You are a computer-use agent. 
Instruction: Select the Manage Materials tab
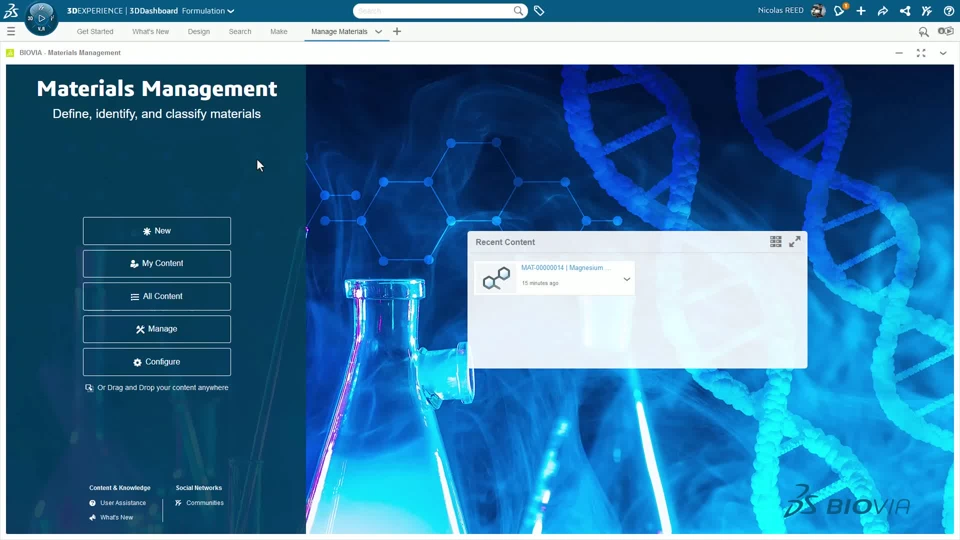click(339, 31)
